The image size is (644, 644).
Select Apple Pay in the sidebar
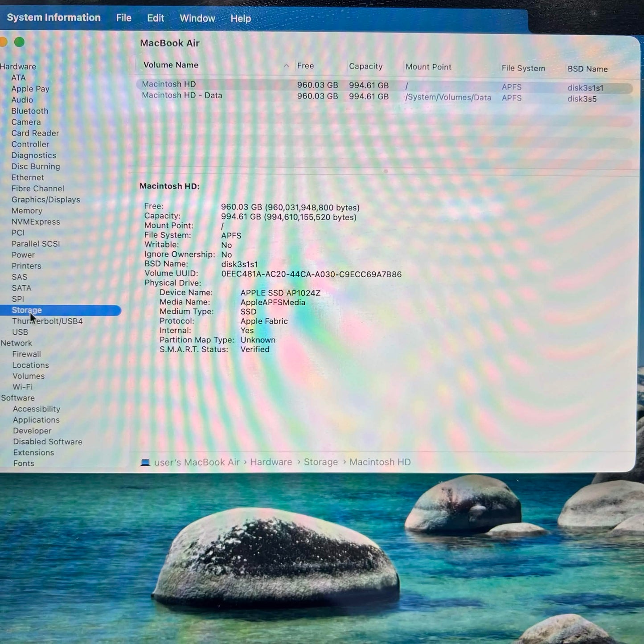click(x=30, y=89)
